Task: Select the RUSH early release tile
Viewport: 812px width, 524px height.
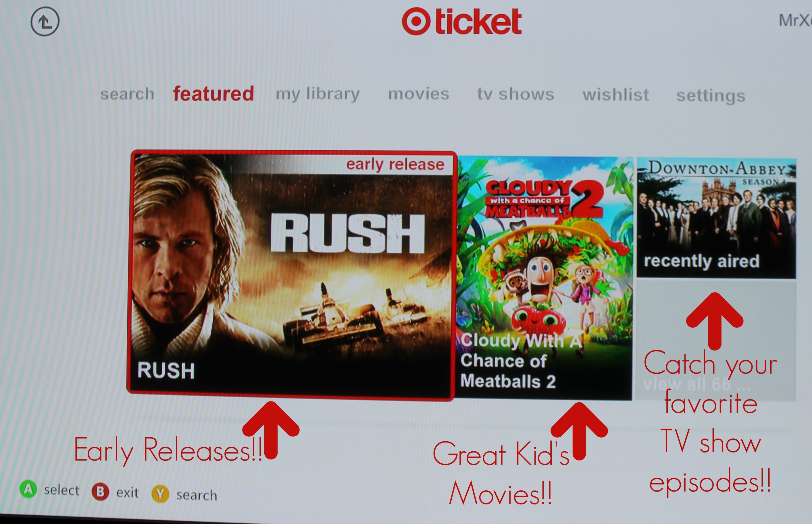Action: click(x=291, y=276)
